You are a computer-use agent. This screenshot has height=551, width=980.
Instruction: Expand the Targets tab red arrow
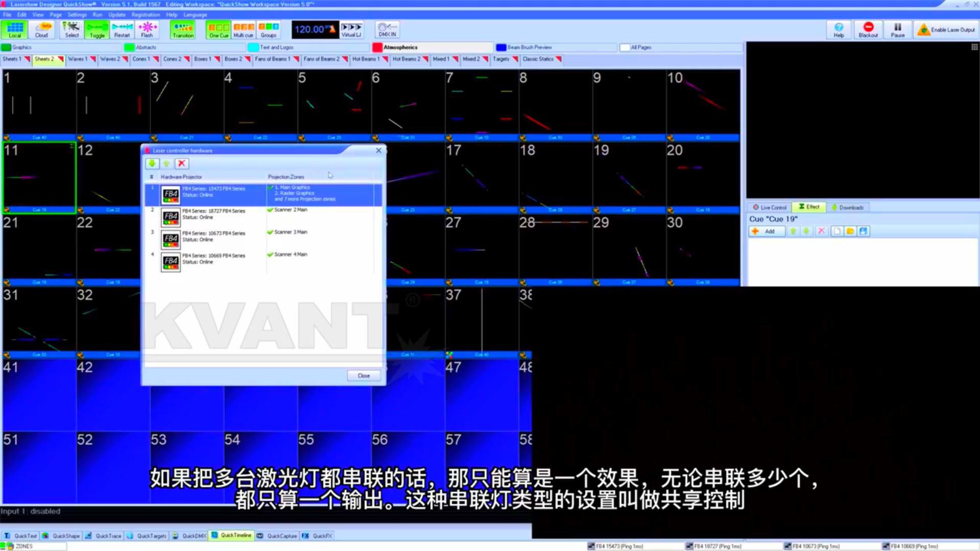(x=515, y=60)
